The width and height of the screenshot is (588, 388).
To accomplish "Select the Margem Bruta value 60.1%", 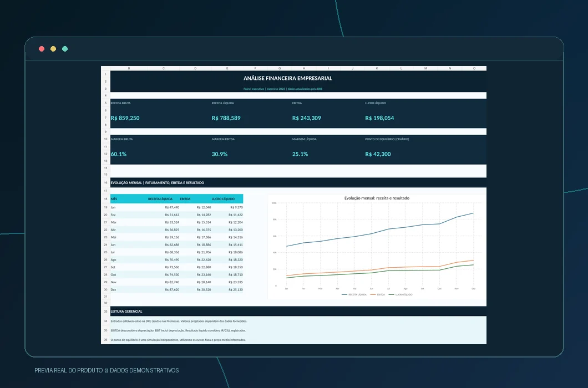I will click(119, 154).
